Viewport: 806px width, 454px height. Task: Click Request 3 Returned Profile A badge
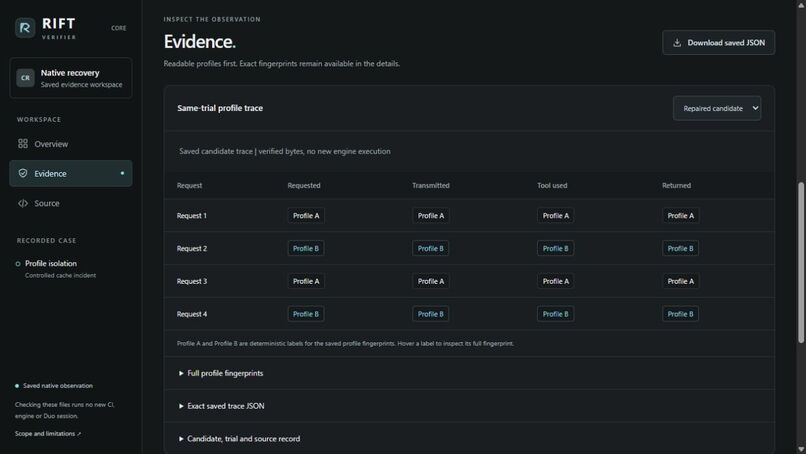pos(681,281)
